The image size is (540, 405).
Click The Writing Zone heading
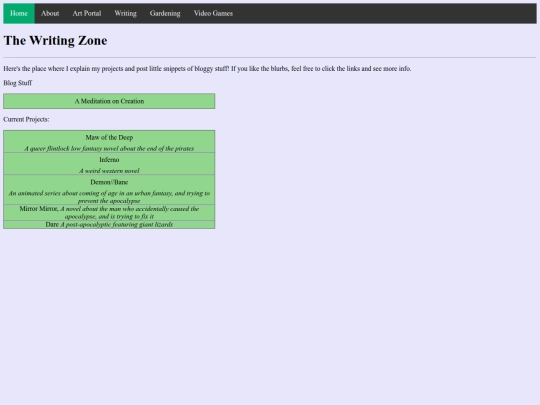(55, 40)
